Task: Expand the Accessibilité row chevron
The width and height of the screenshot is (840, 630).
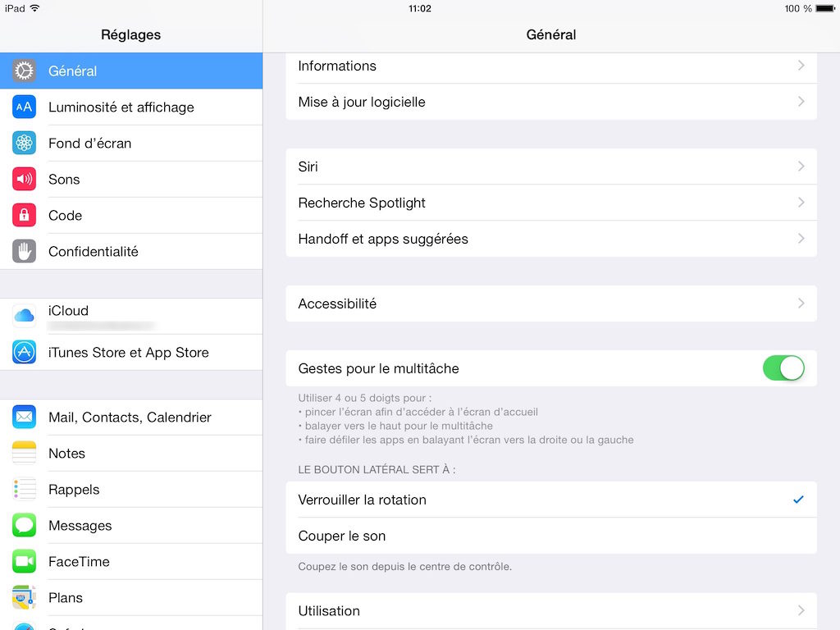Action: coord(801,304)
